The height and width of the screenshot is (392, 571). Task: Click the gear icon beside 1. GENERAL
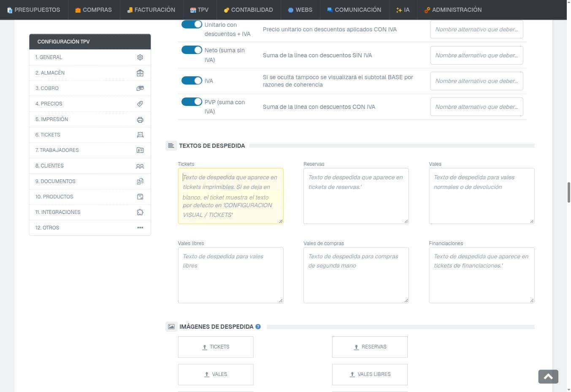[x=140, y=57]
